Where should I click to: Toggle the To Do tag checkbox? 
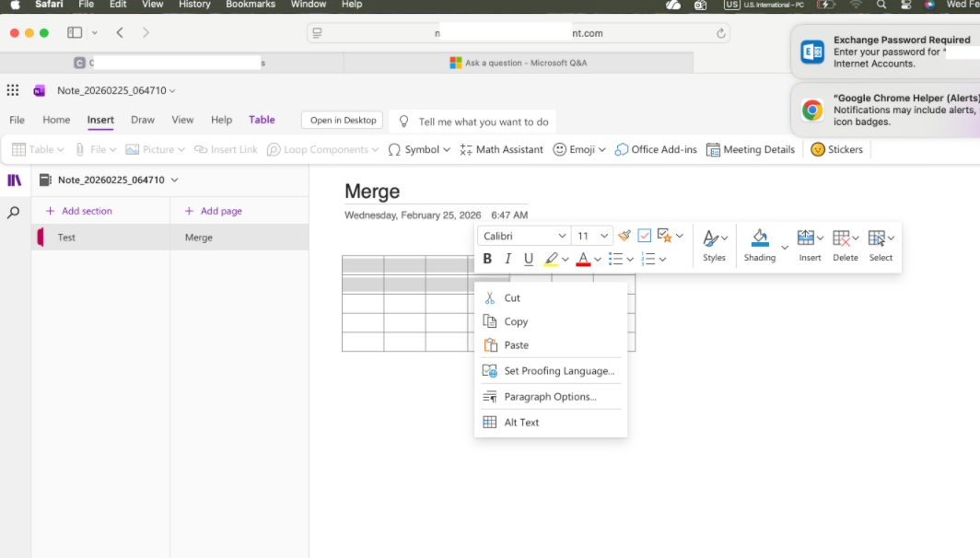pyautogui.click(x=645, y=236)
